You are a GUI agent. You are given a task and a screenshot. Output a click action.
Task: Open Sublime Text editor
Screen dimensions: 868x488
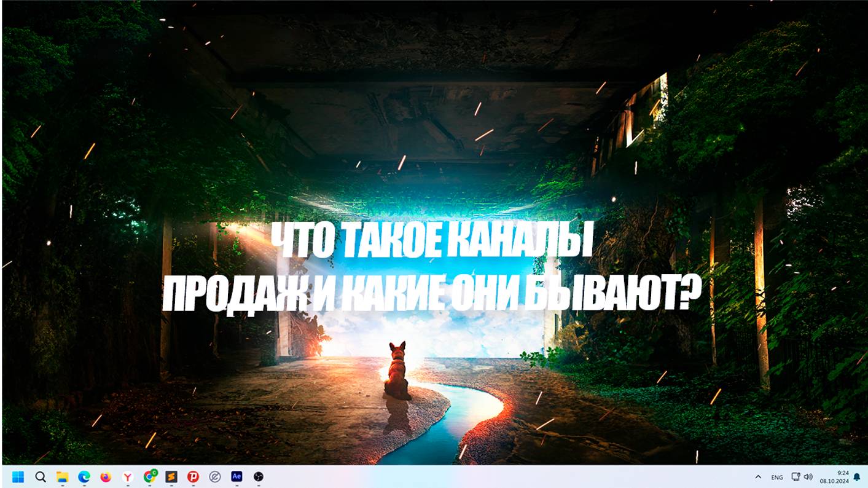coord(171,476)
